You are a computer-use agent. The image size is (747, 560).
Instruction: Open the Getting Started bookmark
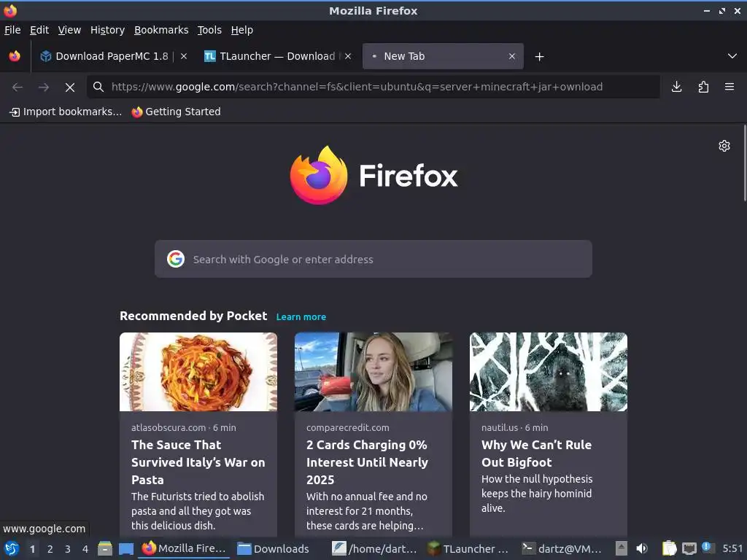(x=177, y=112)
